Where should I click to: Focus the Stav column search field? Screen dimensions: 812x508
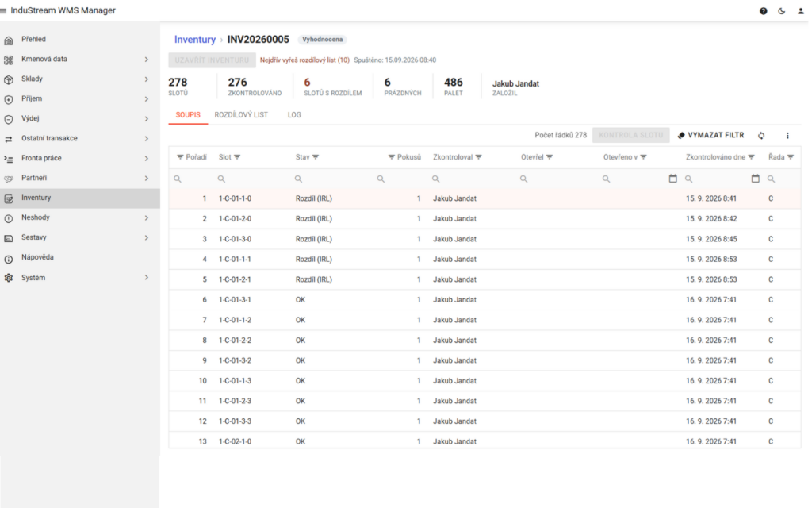(x=331, y=179)
